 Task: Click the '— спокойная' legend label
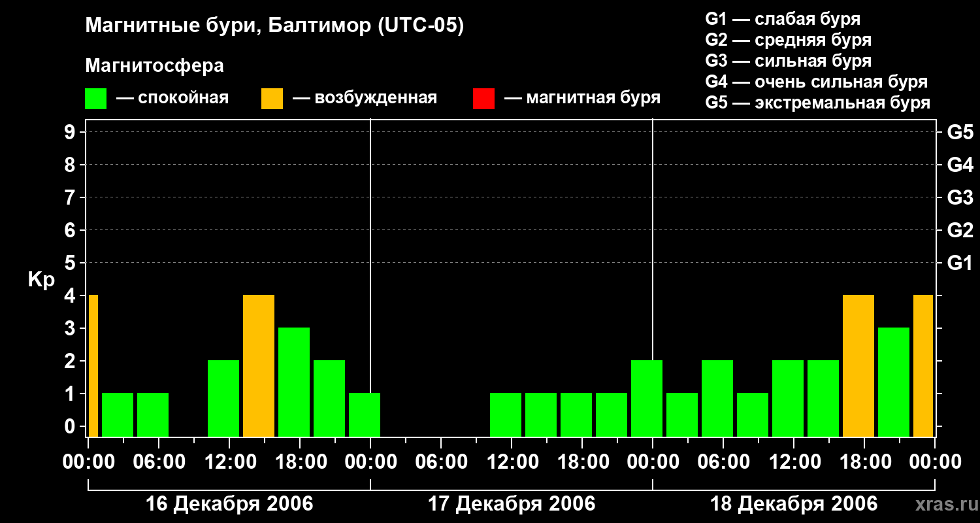click(x=172, y=98)
